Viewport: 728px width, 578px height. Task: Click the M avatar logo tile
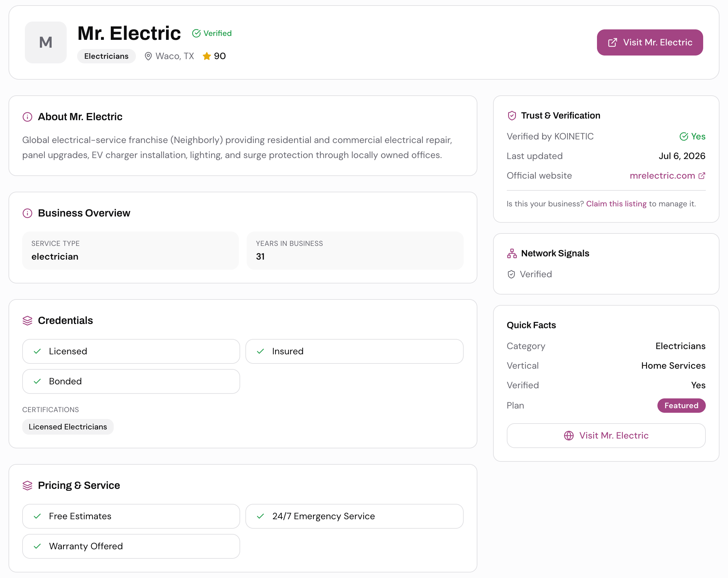(46, 42)
